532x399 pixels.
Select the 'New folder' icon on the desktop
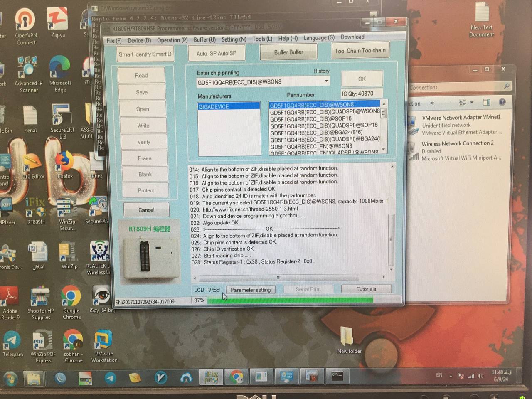348,341
